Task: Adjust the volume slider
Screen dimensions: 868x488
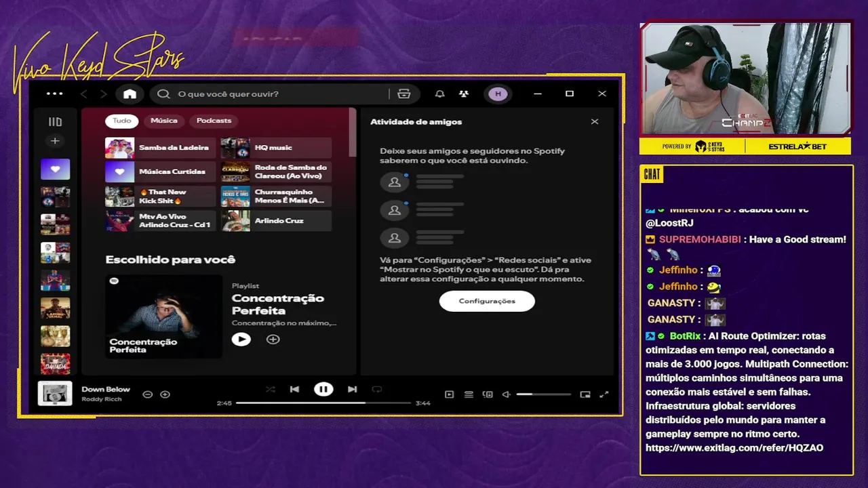Action: click(x=544, y=394)
